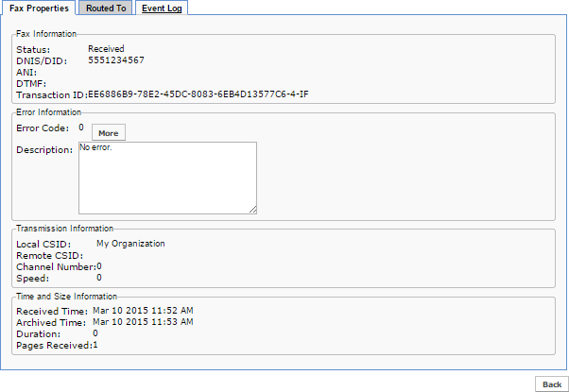Click the Received status value
569x392 pixels.
pos(106,48)
